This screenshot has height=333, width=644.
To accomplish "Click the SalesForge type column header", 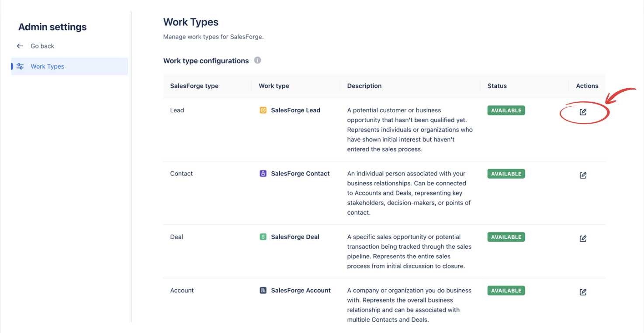I will [194, 86].
